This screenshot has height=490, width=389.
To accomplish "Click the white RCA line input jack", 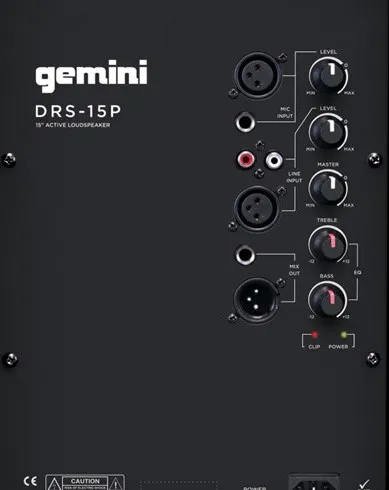I will pos(274,160).
